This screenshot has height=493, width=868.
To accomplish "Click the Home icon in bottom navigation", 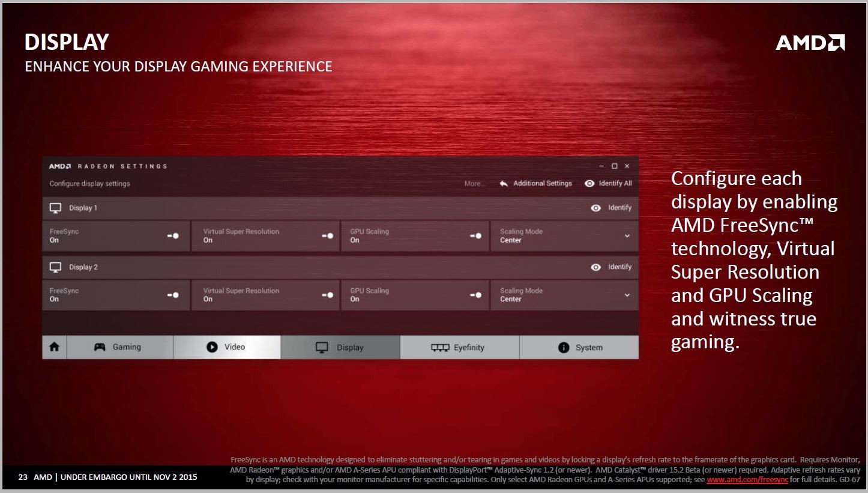I will coord(54,347).
